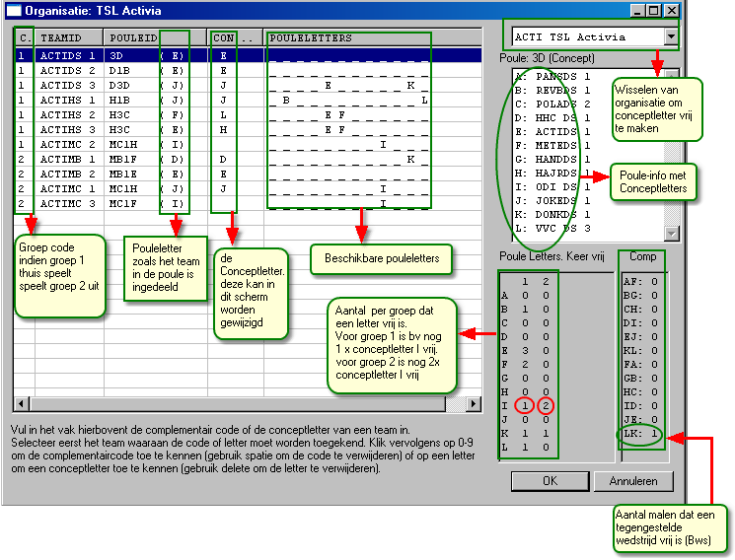Click the TEAMID column header
Image resolution: width=735 pixels, height=560 pixels.
click(69, 38)
